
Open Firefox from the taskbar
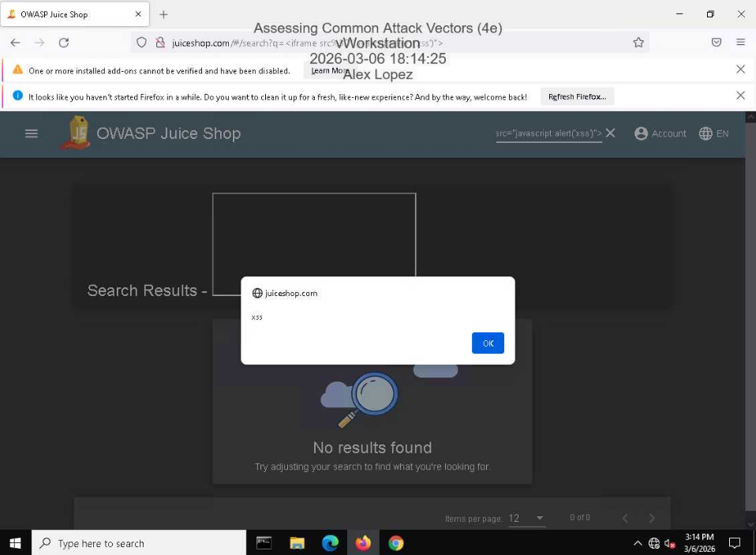pyautogui.click(x=363, y=542)
